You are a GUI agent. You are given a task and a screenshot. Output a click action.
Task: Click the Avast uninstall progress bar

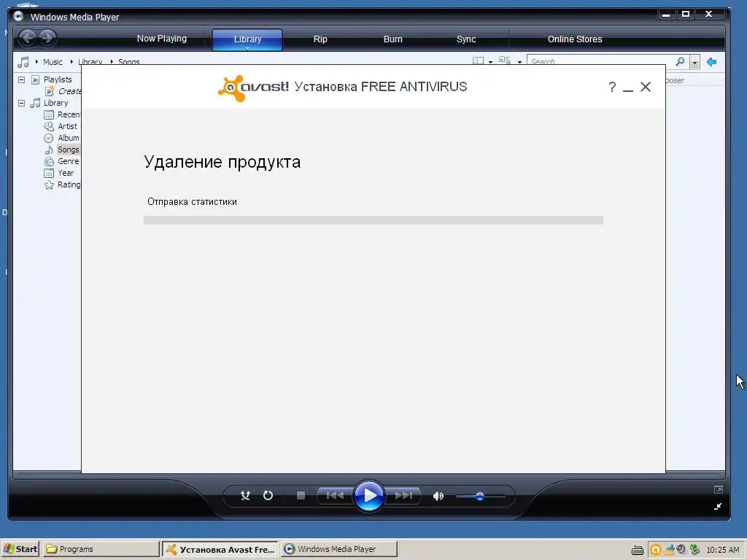pos(373,220)
